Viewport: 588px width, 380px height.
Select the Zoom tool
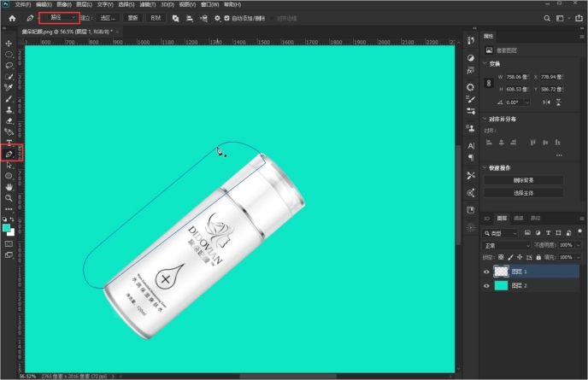(9, 198)
